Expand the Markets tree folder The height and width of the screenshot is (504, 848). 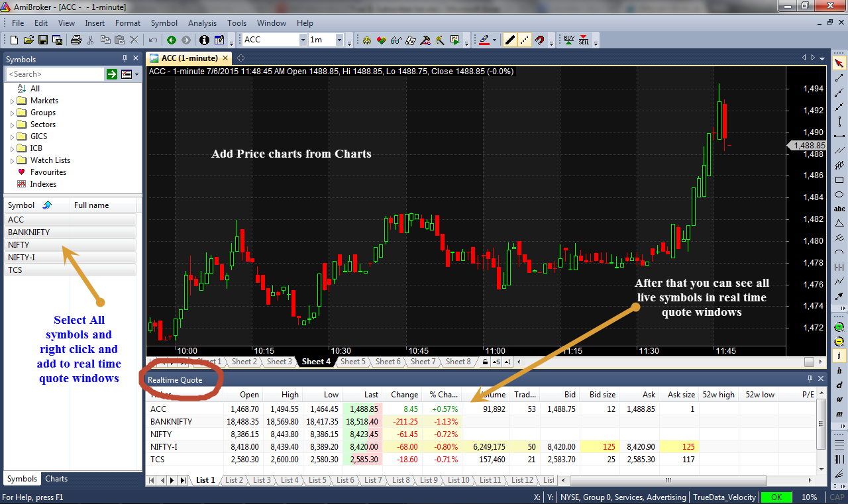(12, 101)
